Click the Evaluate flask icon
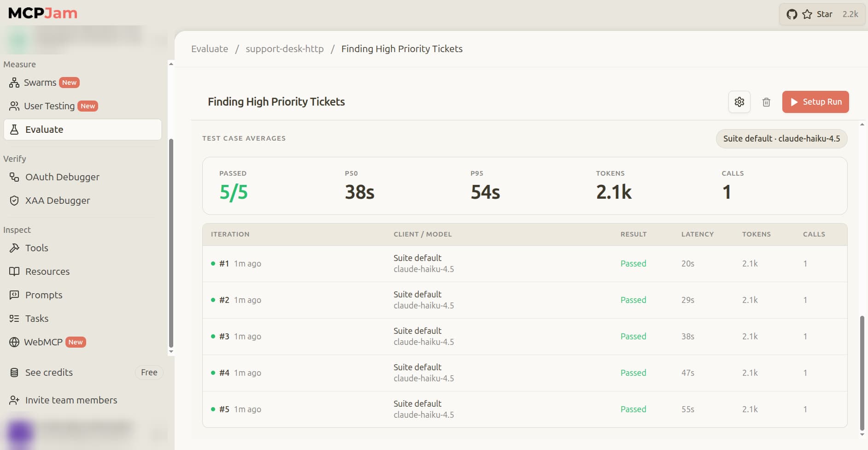Viewport: 868px width, 450px height. point(14,130)
